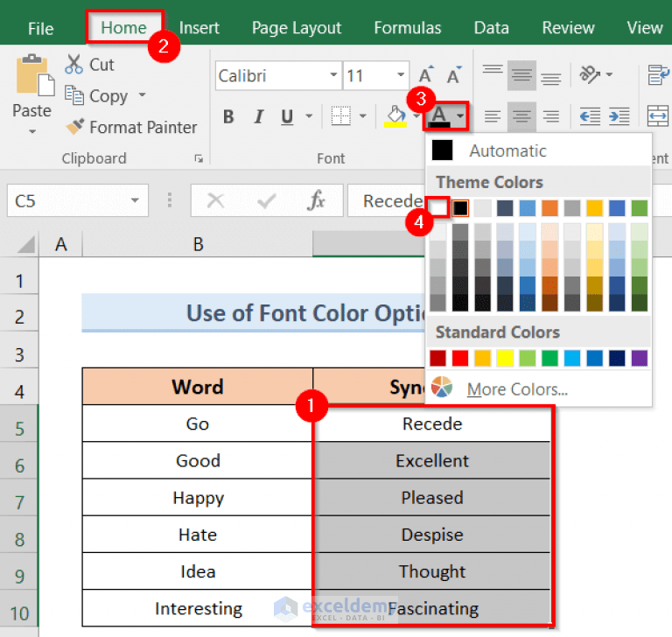Select the cell containing Happy
This screenshot has height=637, width=672.
198,497
